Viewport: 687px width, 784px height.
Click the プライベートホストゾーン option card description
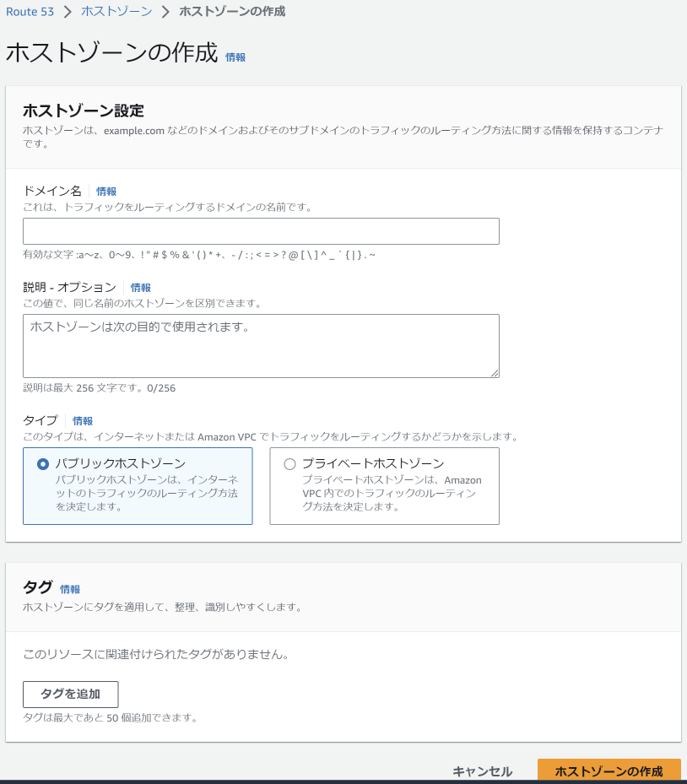pyautogui.click(x=392, y=493)
